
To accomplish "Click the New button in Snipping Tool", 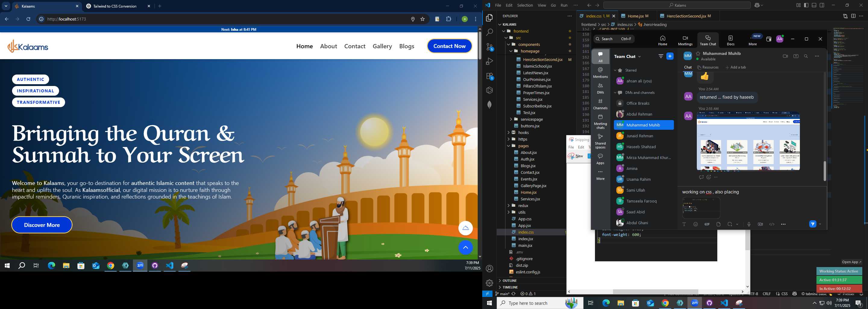I will point(576,156).
